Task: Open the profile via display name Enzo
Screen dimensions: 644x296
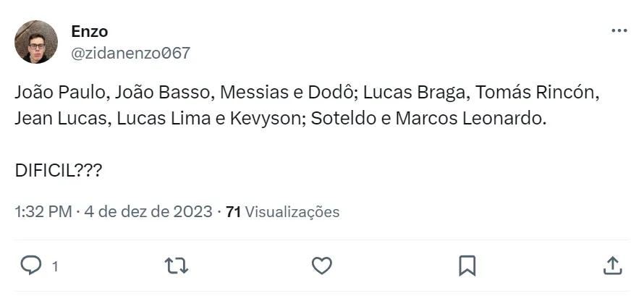Action: pyautogui.click(x=90, y=31)
